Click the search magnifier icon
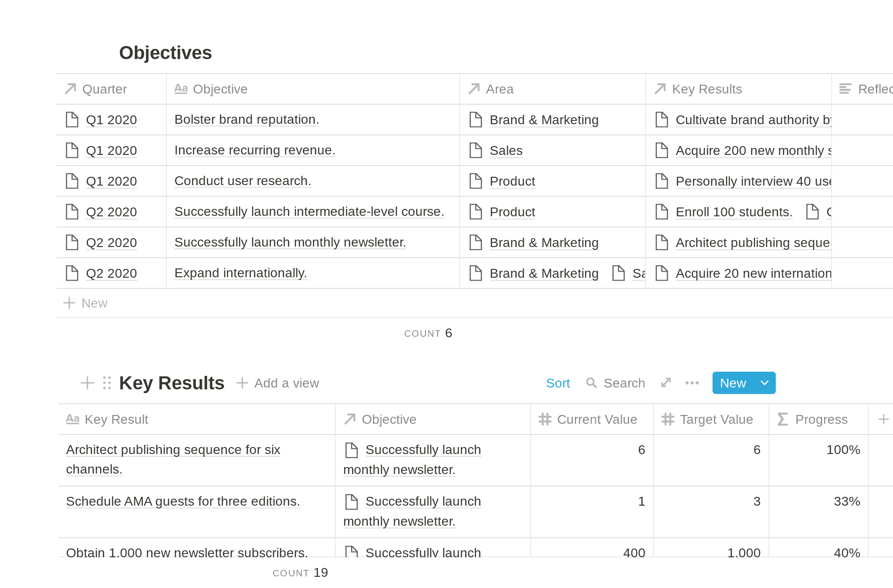 [591, 383]
